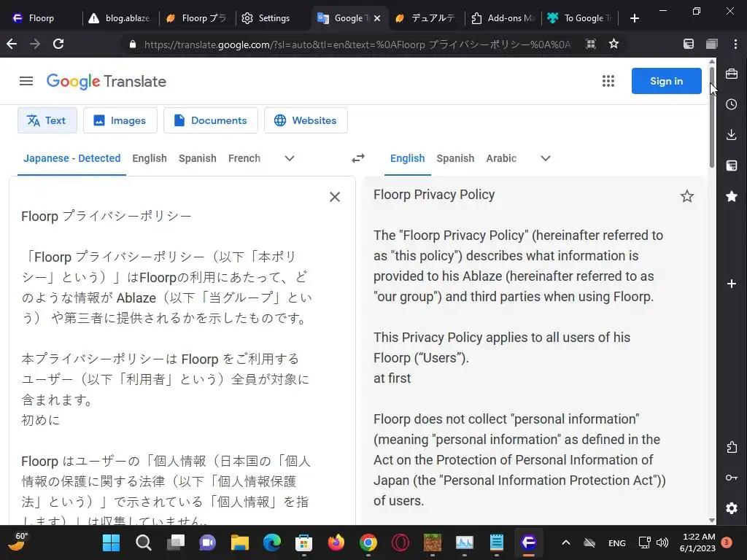Screen dimensions: 747x560
Task: Open Downloads panel in sidebar
Action: pos(732,135)
